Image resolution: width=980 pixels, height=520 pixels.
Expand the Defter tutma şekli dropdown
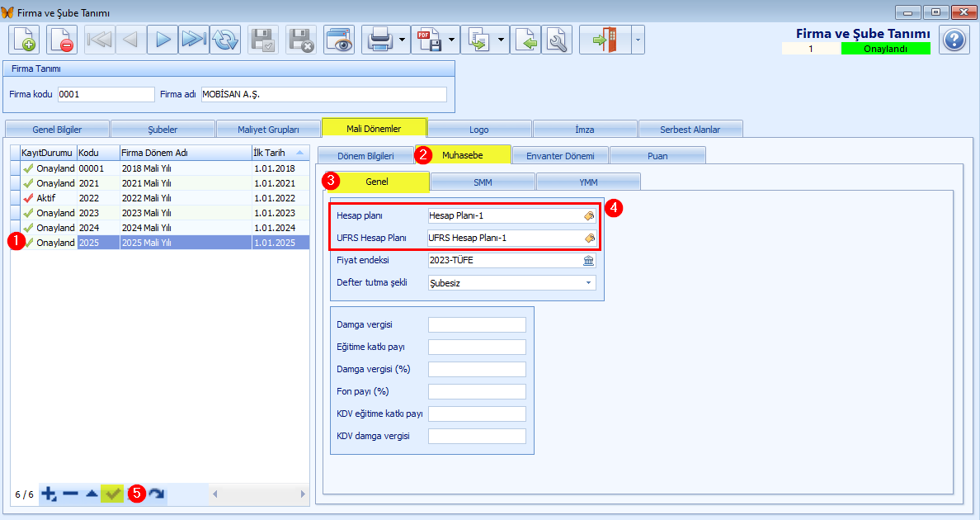[589, 282]
